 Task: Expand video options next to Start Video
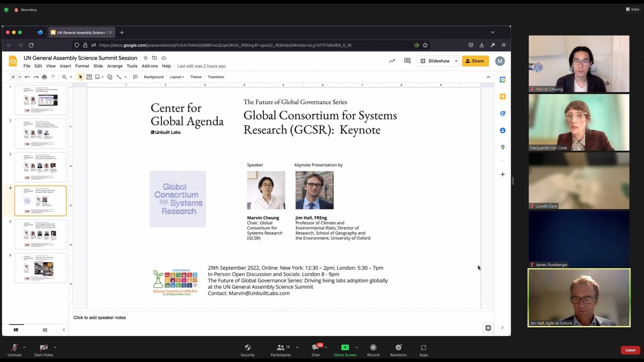[x=55, y=347]
